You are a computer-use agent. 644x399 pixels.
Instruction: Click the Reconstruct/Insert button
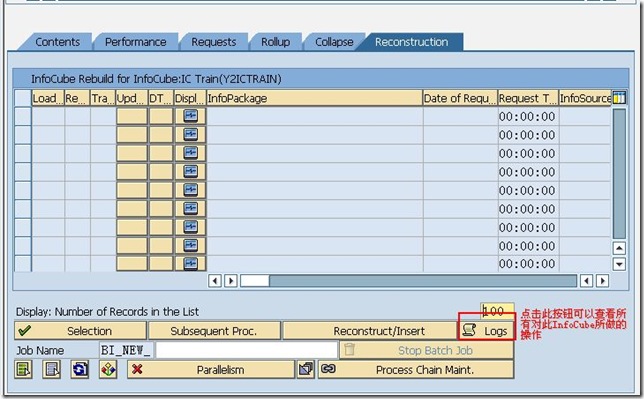click(370, 331)
